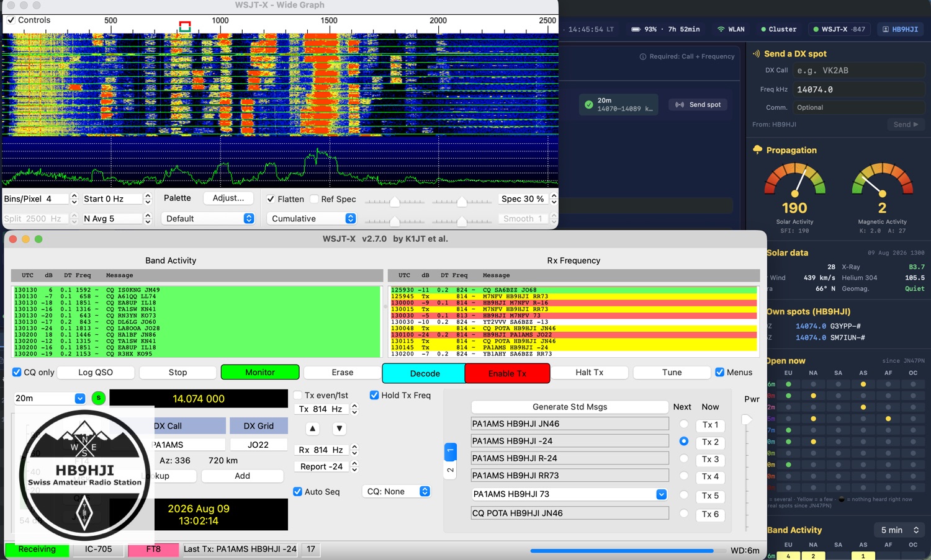Open the Default palette dropdown
This screenshot has width=931, height=560.
point(208,218)
